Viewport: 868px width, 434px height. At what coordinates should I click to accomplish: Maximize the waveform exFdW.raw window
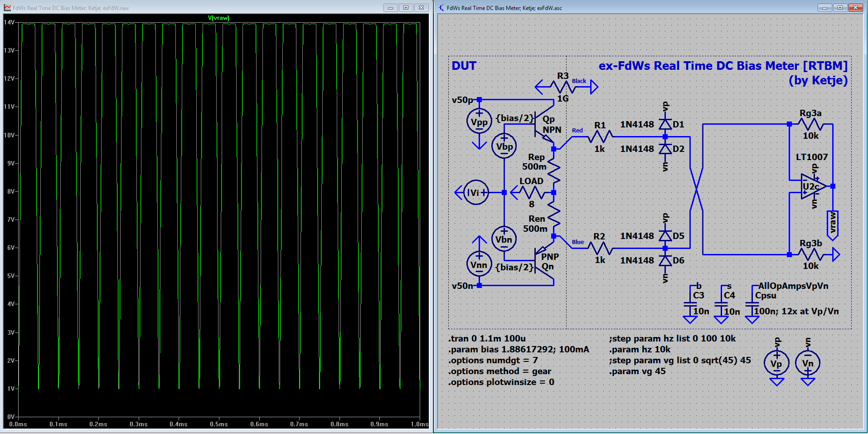click(x=406, y=8)
